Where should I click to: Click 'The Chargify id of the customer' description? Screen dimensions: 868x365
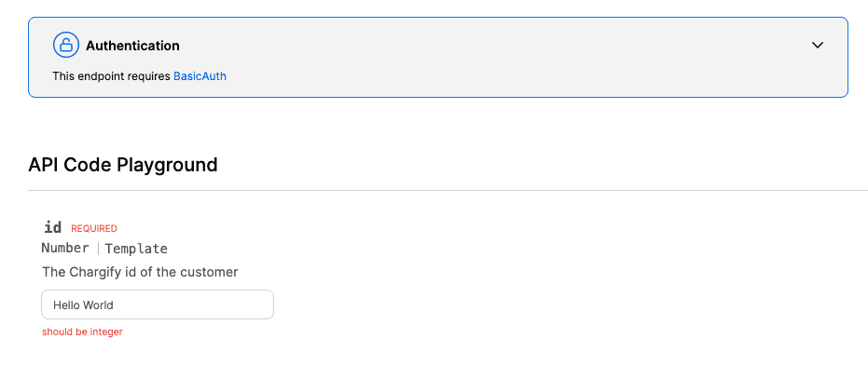tap(140, 272)
